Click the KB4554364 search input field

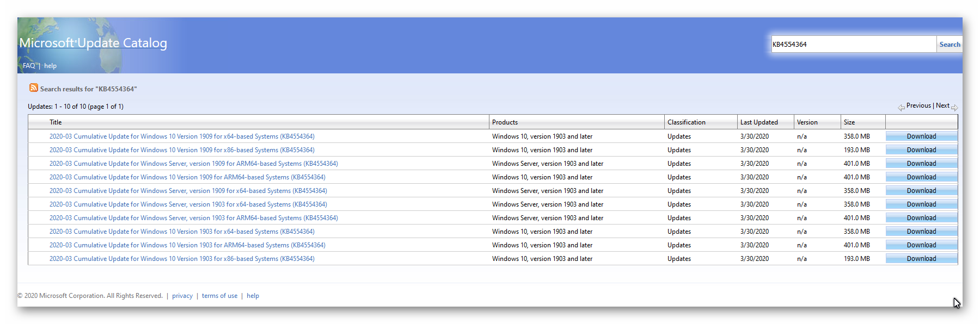point(853,45)
